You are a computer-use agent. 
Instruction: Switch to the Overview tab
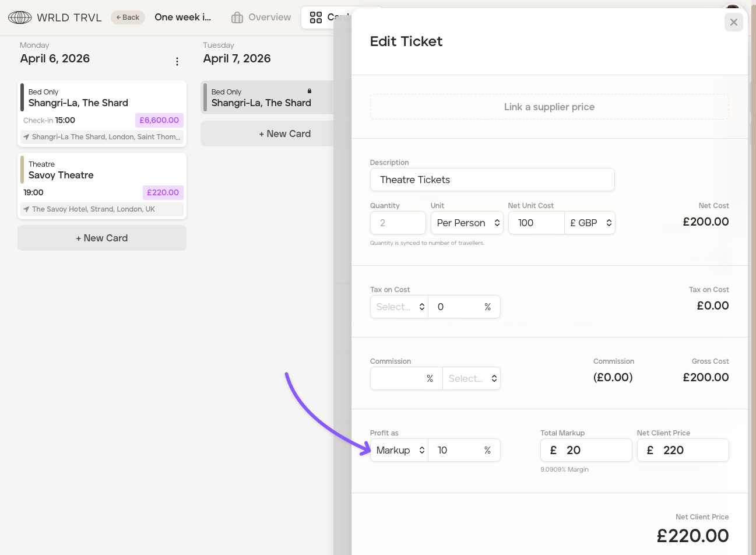coord(261,17)
